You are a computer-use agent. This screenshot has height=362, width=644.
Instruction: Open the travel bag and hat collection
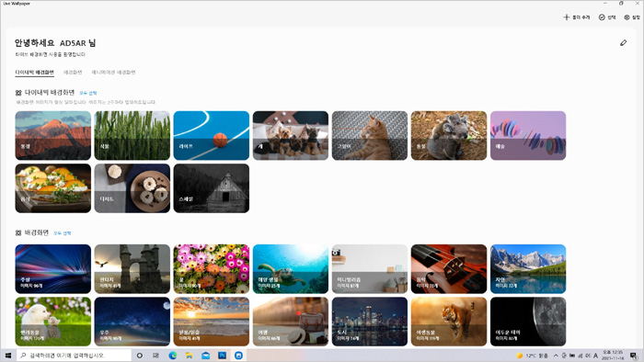tap(291, 322)
